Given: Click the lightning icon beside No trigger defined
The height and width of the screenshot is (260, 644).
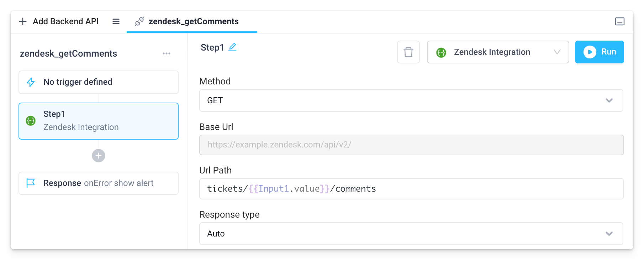Looking at the screenshot, I should (x=31, y=82).
